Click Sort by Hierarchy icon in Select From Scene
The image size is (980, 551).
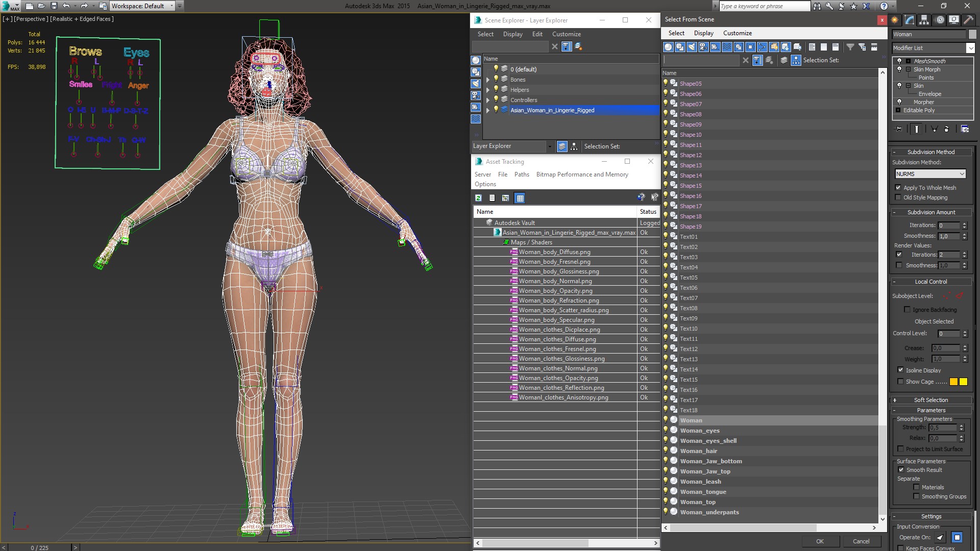[796, 60]
